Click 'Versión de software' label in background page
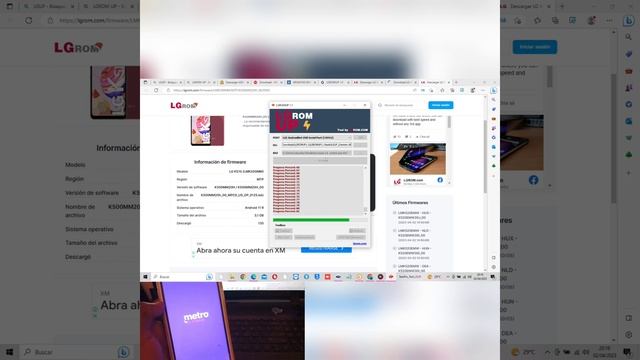Screen dimensions: 640x360 click(x=92, y=193)
